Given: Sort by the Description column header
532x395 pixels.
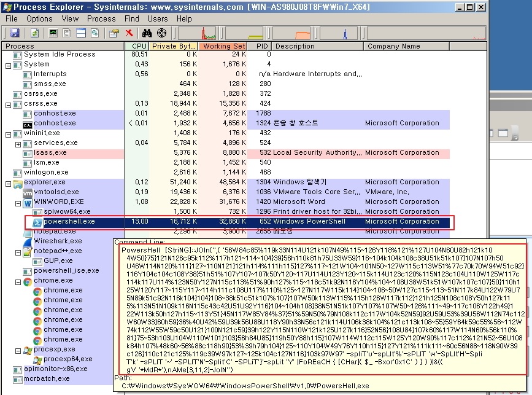Looking at the screenshot, I should tap(318, 46).
